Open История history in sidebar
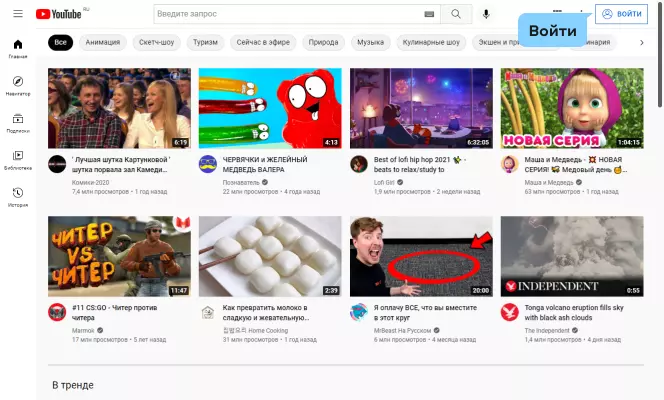This screenshot has height=400, width=664. pos(18,198)
